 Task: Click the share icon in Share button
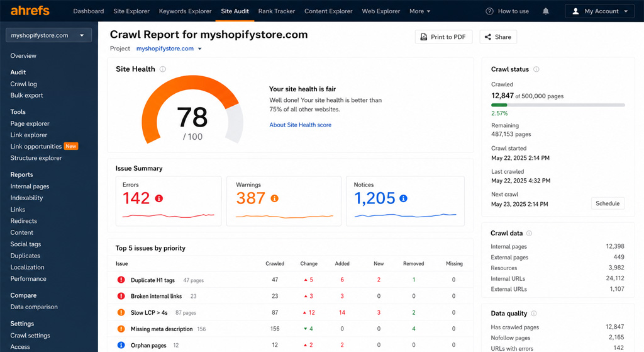[x=488, y=37]
